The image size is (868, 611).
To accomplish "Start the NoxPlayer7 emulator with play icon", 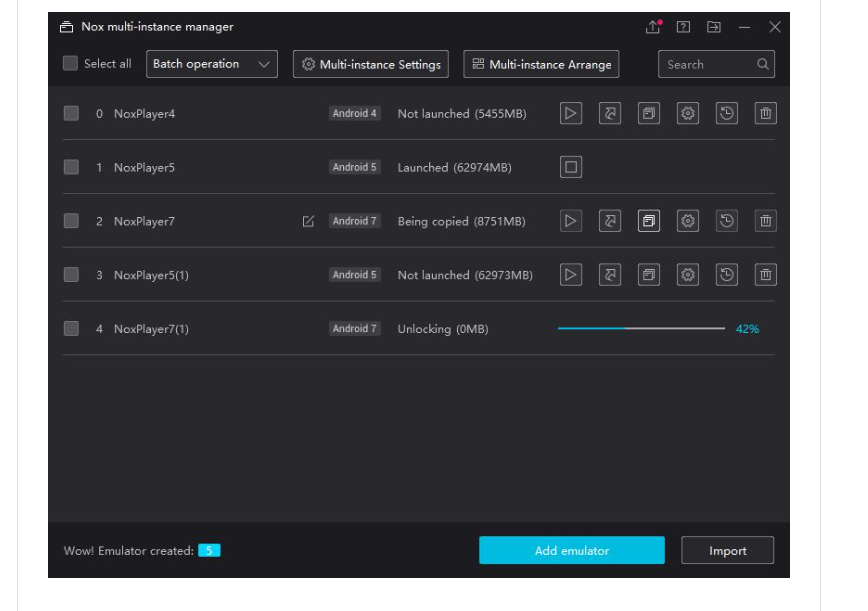I will [x=571, y=221].
